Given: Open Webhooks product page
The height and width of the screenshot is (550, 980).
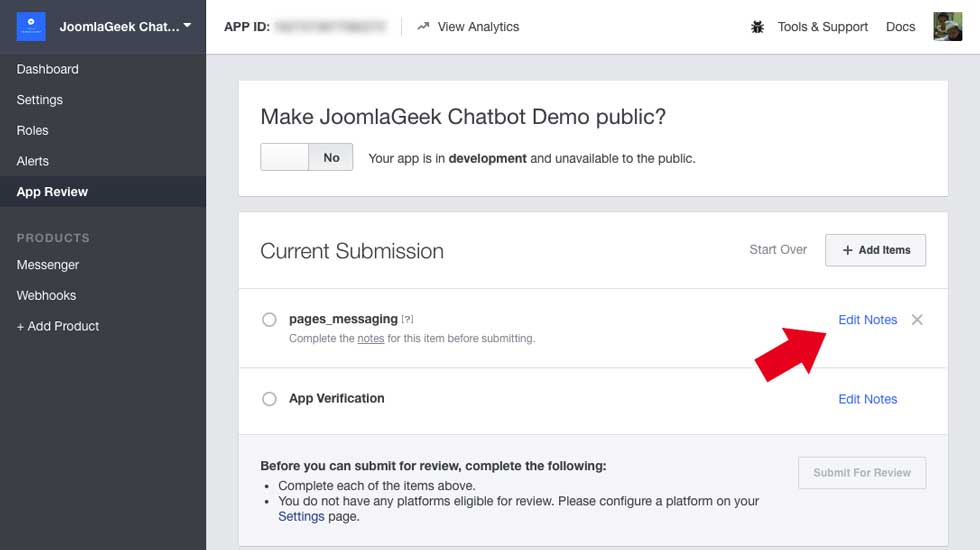Looking at the screenshot, I should coord(46,296).
